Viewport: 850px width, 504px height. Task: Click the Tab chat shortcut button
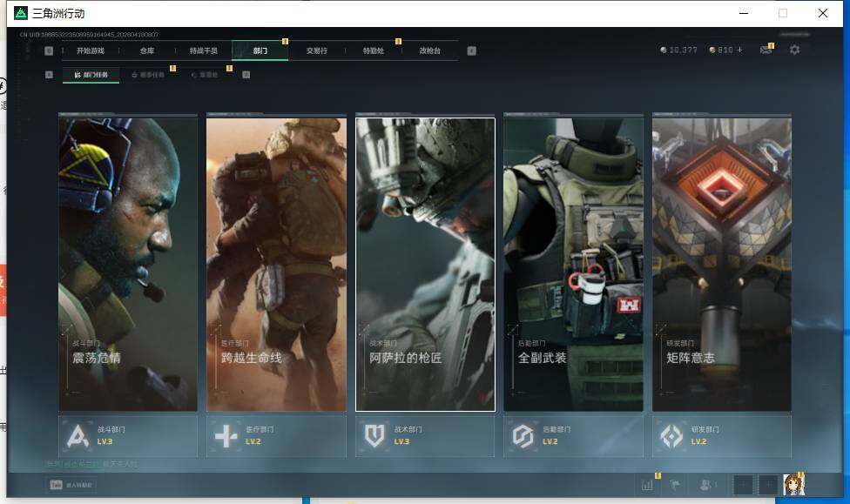pos(71,485)
